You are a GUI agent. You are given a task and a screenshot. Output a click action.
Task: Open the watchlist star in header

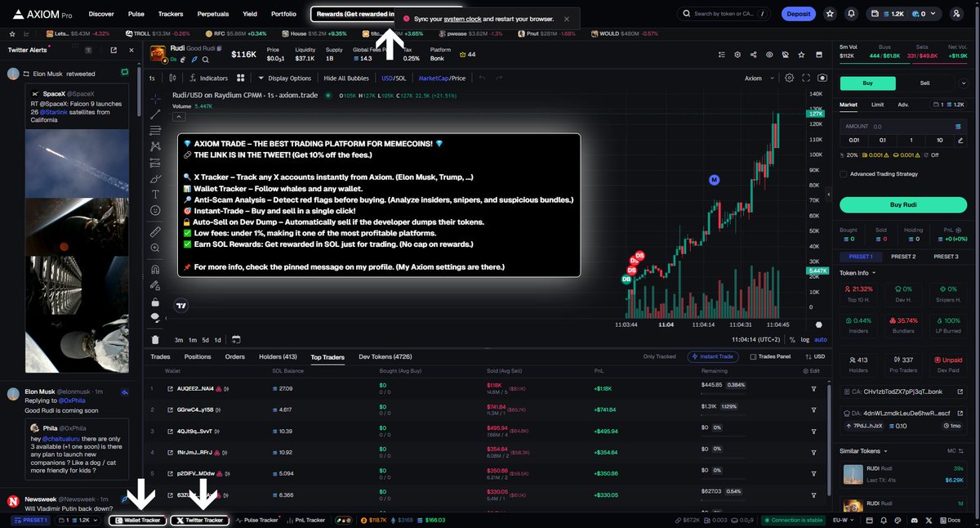coord(830,14)
